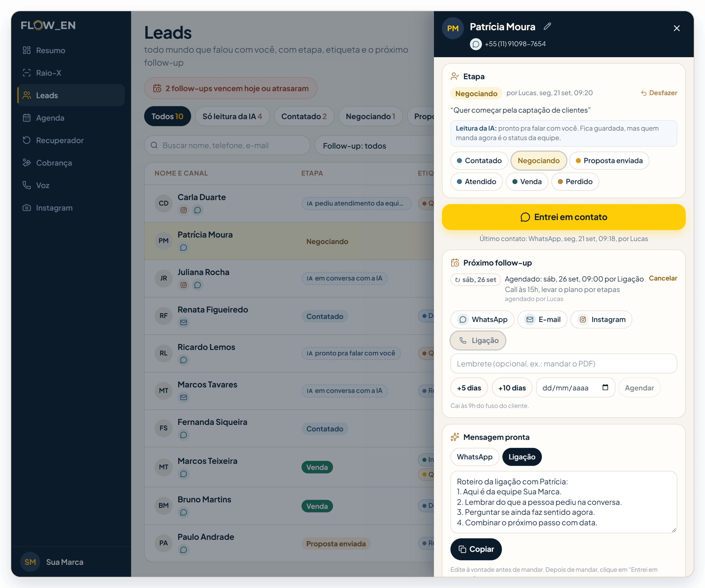Click the overdue follow-ups alert banner
Screen dimensions: 705x588
231,88
